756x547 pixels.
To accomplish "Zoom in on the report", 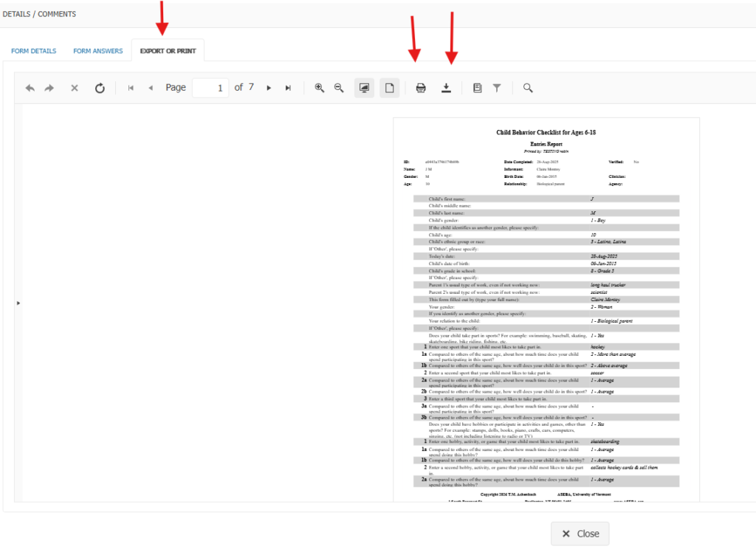I will tap(320, 88).
